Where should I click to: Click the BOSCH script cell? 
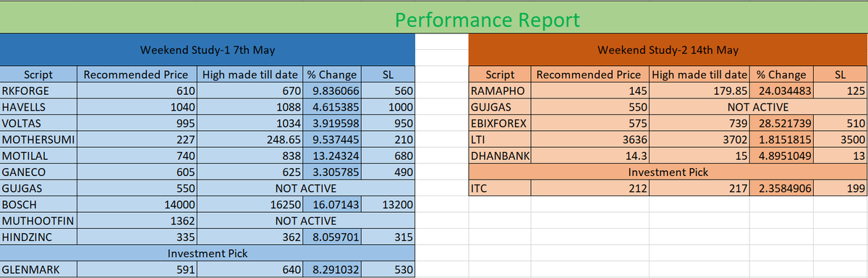[x=38, y=206]
